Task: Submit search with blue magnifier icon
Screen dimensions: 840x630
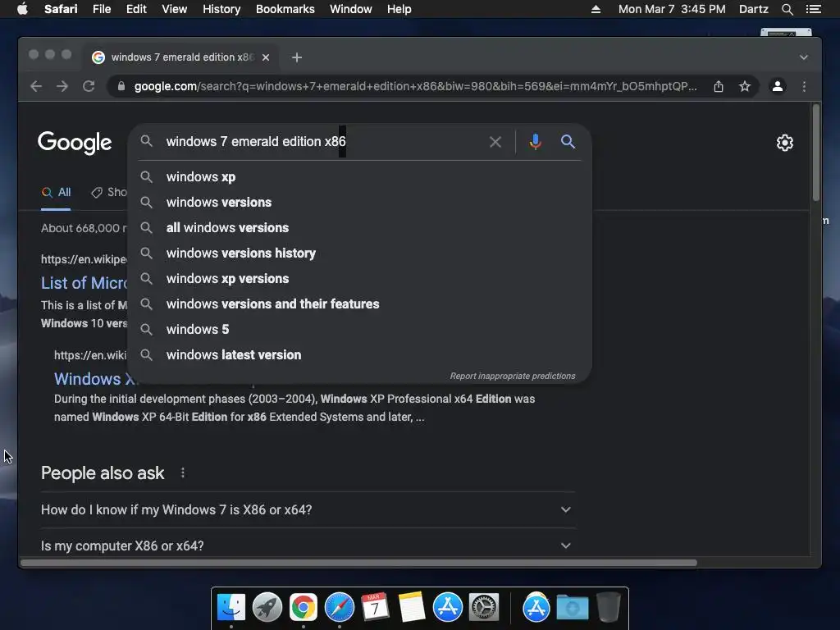Action: (x=568, y=141)
